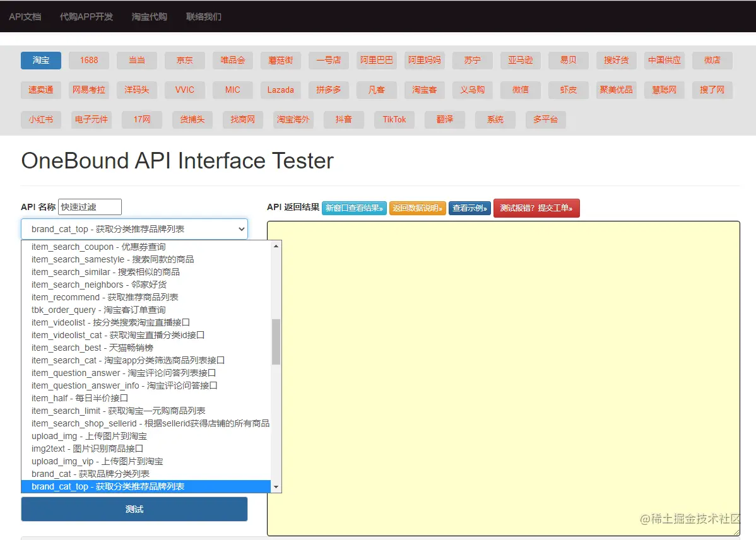
Task: Select the VVIC platform tab
Action: coord(185,90)
